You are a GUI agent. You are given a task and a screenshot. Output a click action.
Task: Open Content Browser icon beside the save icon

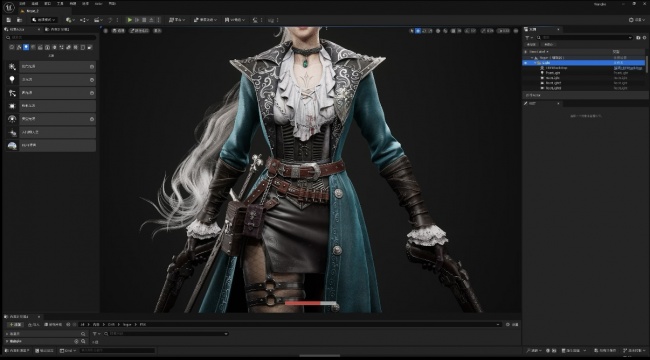19,20
